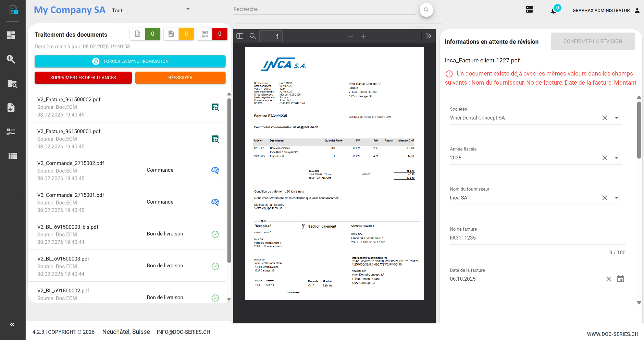Expand the Sociétés dropdown arrow
644x340 pixels.
[617, 118]
